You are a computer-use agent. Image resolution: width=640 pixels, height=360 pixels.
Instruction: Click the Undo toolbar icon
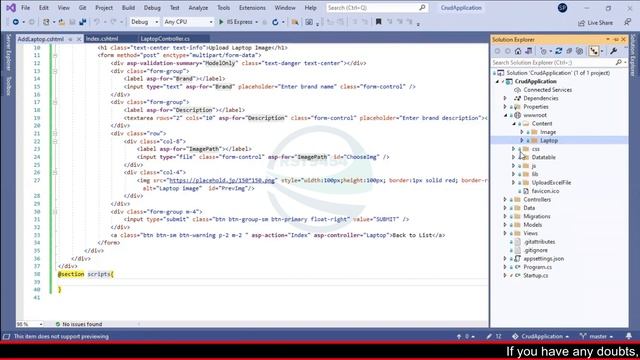point(97,22)
